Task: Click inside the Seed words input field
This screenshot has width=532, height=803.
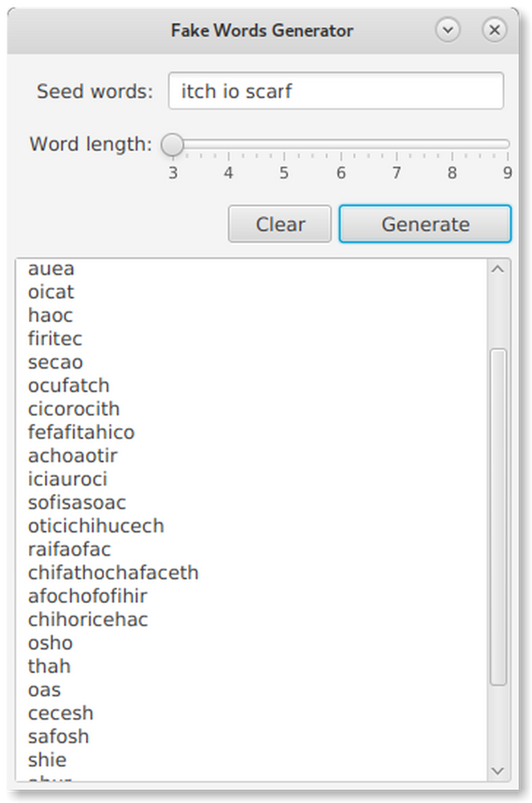Action: 335,91
